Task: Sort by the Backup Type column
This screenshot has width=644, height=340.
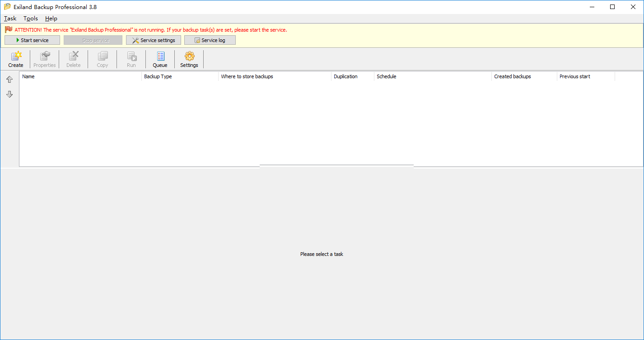Action: [x=180, y=76]
